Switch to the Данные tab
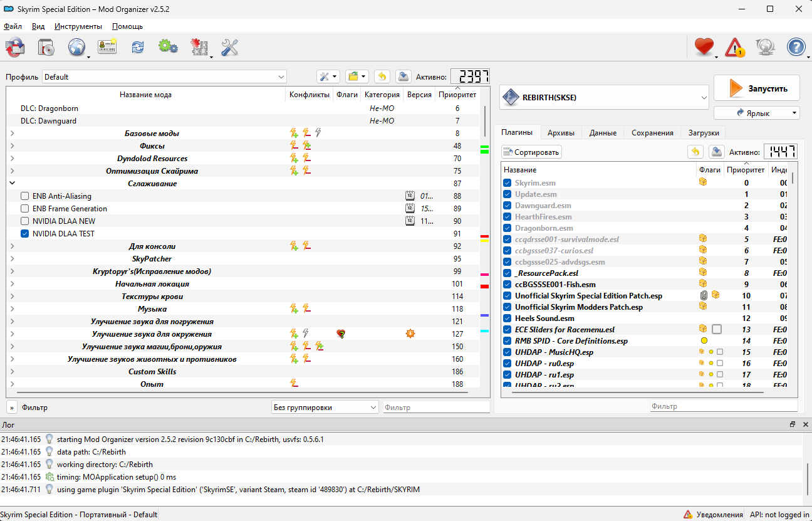812x521 pixels. 603,132
